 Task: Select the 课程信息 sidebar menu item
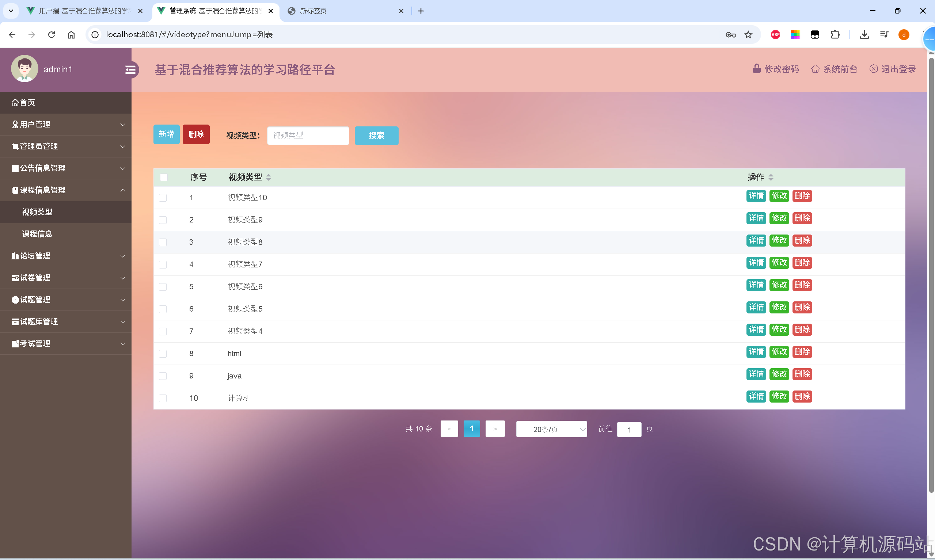pos(38,234)
